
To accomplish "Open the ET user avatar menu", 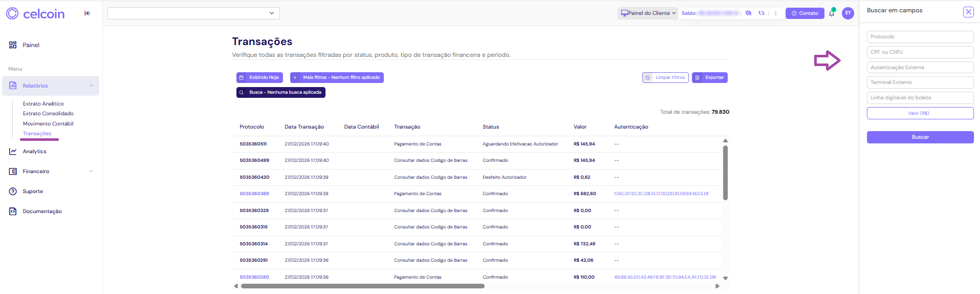I will pyautogui.click(x=848, y=13).
